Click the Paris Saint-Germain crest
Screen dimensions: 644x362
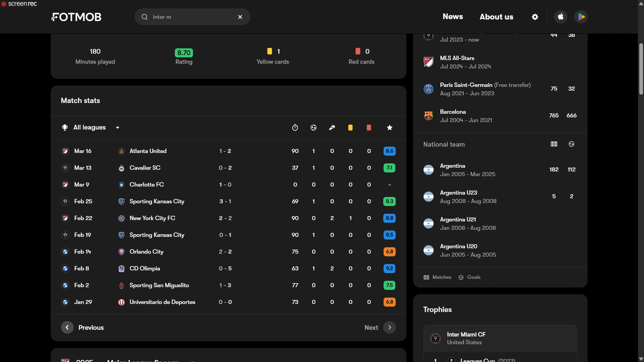pyautogui.click(x=429, y=89)
